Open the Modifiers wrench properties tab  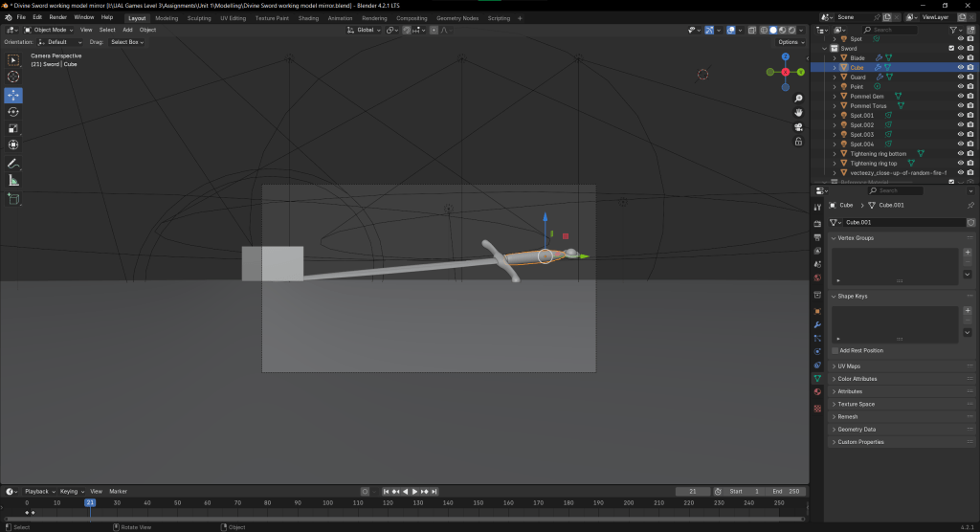pos(816,324)
